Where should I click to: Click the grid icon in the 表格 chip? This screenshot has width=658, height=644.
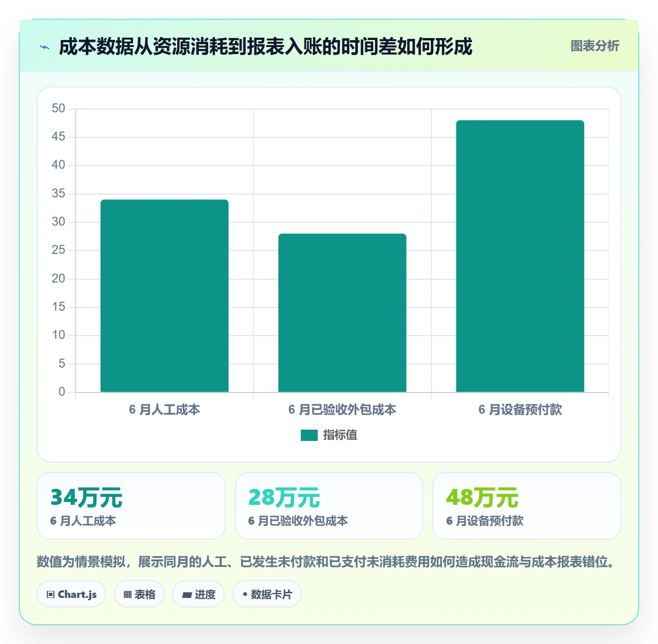pyautogui.click(x=127, y=595)
